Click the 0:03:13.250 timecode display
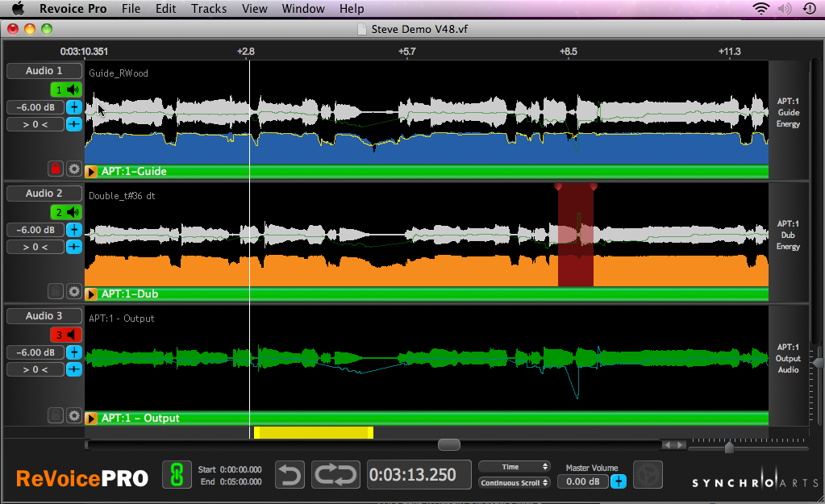825x504 pixels. coord(419,475)
